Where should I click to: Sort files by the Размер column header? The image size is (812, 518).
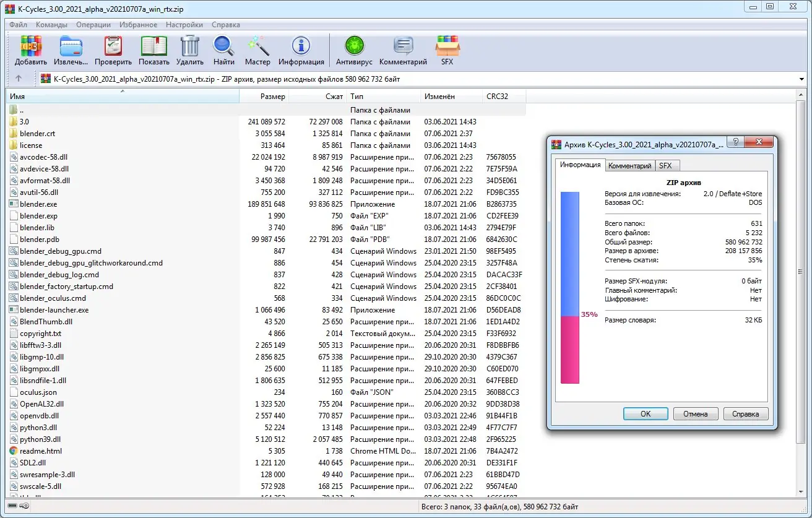click(x=264, y=97)
